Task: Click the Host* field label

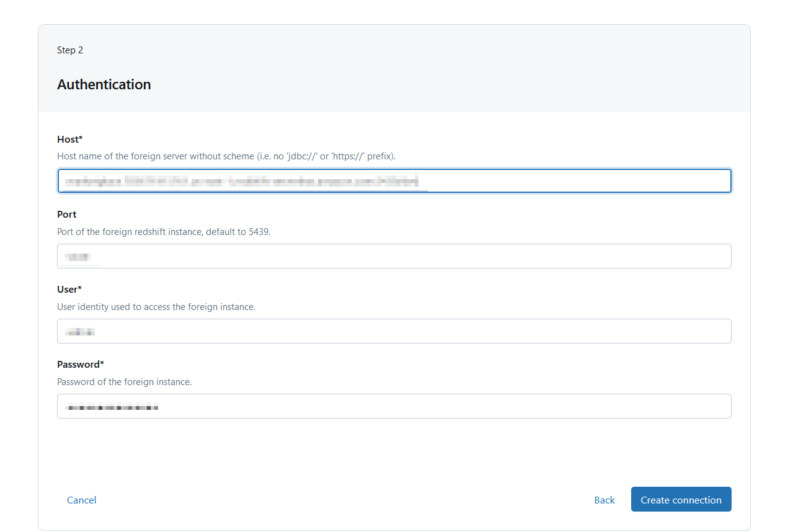Action: click(69, 139)
